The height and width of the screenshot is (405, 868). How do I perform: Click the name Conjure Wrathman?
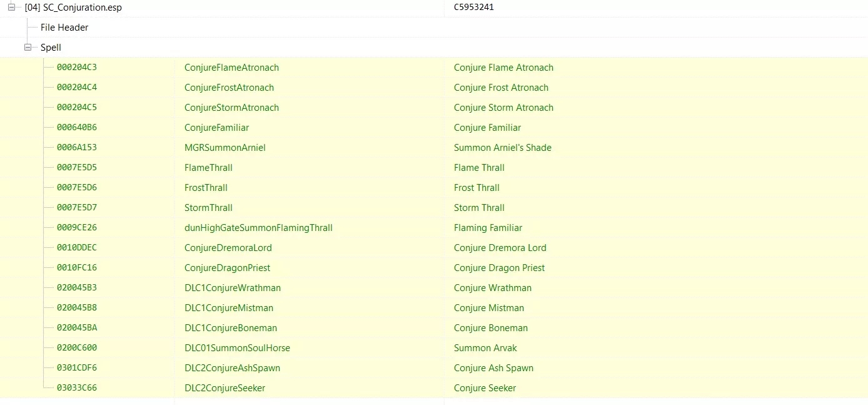point(493,288)
